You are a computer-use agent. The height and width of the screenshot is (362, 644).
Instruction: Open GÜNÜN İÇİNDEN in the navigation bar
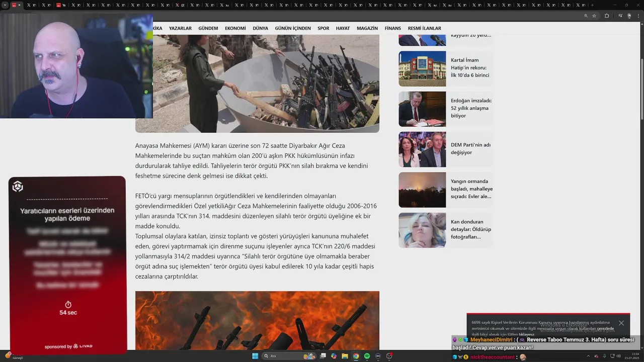click(x=293, y=28)
